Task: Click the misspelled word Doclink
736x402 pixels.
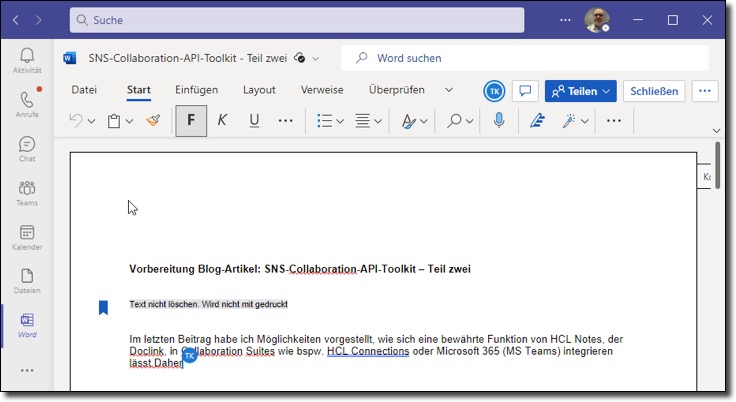Action: click(146, 351)
